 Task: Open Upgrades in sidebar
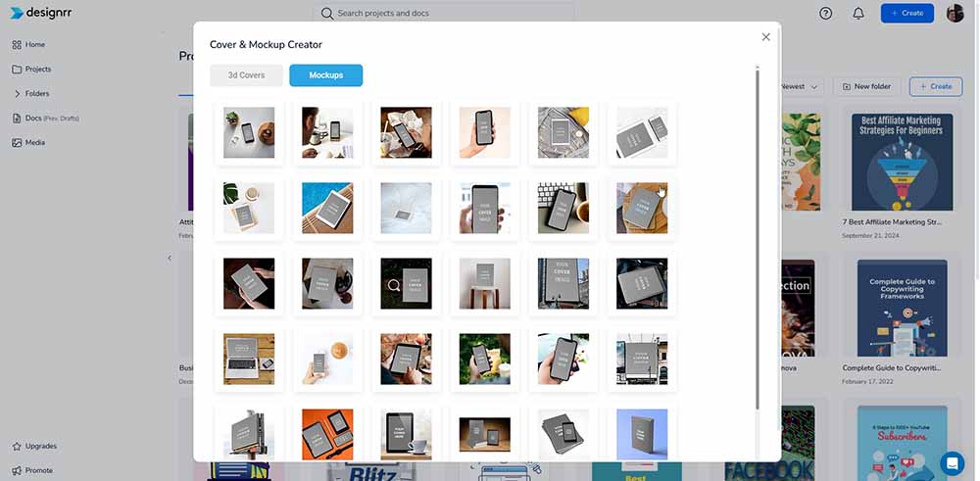pos(34,446)
